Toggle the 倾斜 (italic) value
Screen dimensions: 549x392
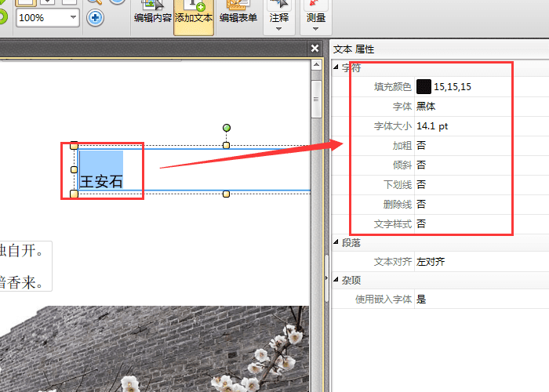421,165
